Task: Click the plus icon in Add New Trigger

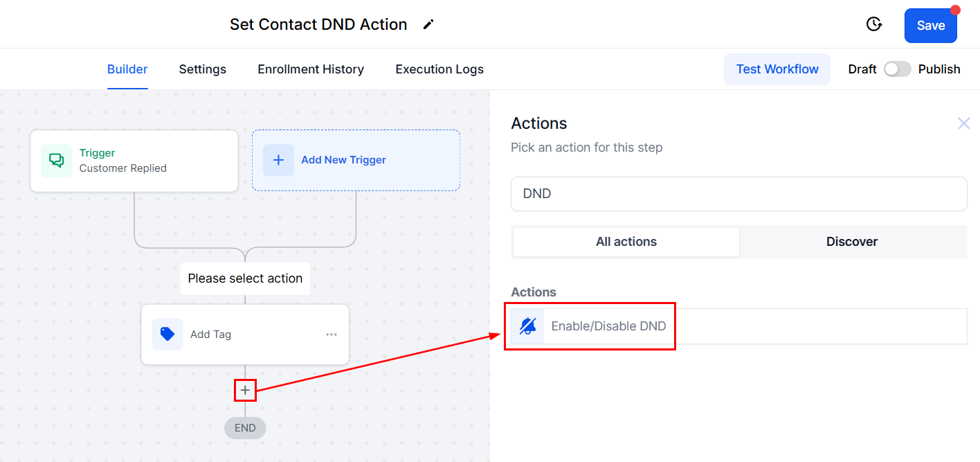Action: 278,160
